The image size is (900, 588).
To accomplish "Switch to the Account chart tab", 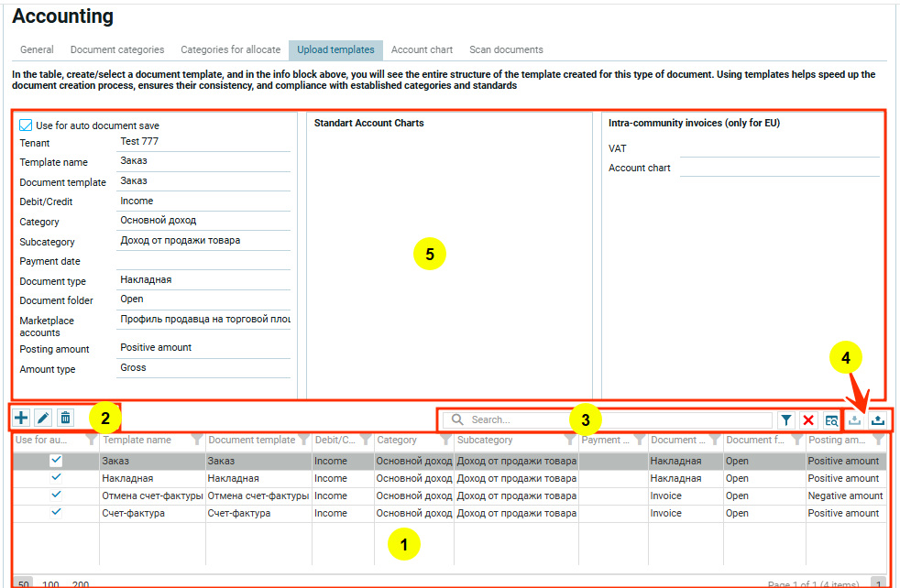I will 422,49.
